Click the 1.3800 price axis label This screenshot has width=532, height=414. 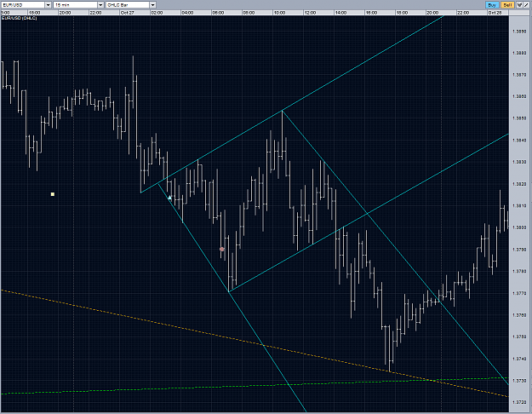(x=519, y=227)
